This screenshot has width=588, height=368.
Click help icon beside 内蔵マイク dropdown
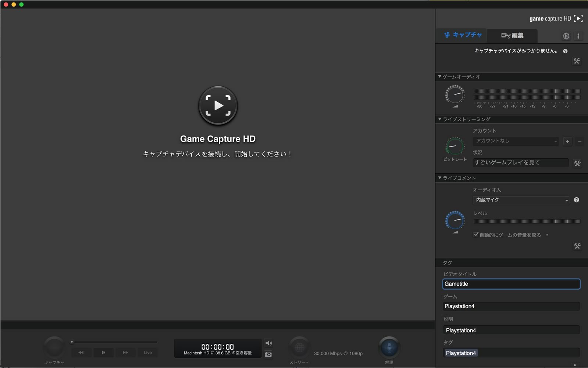(576, 200)
